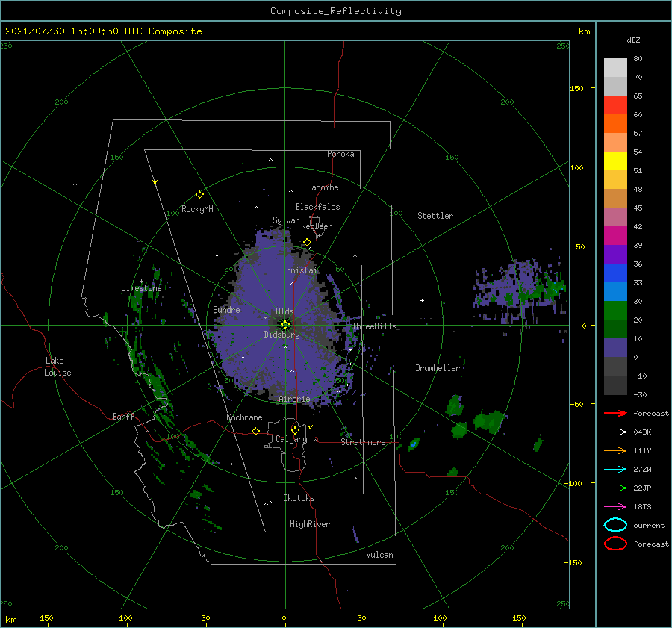
Task: Click the yellow diamond marker near Red Deer
Action: point(308,243)
